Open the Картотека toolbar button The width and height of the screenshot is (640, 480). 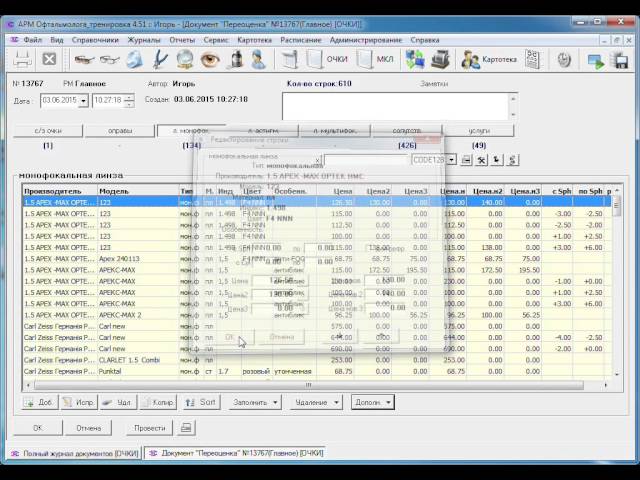489,60
